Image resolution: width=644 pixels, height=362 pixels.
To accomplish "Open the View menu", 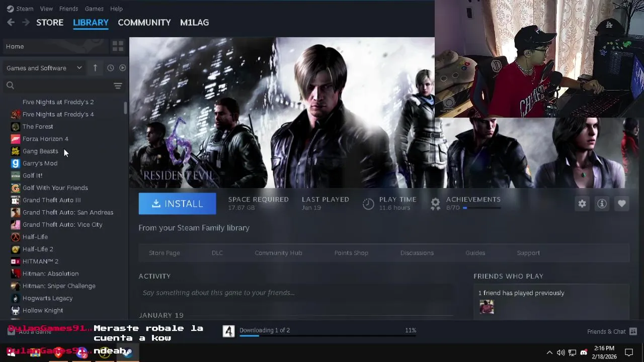I will [x=46, y=9].
